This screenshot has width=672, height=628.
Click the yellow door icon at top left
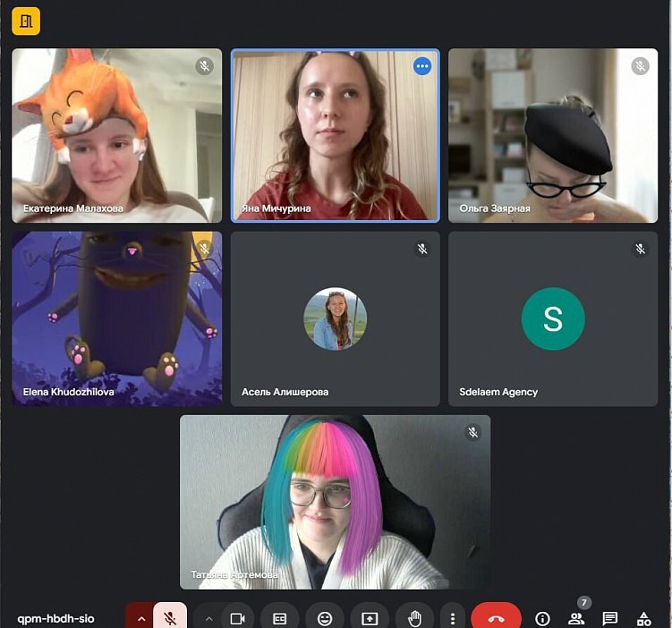click(26, 21)
